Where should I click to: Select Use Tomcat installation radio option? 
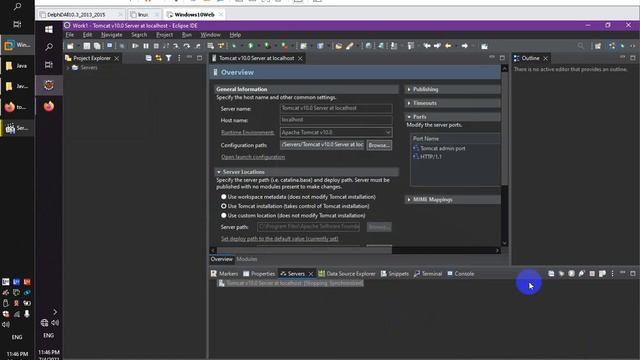(224, 206)
